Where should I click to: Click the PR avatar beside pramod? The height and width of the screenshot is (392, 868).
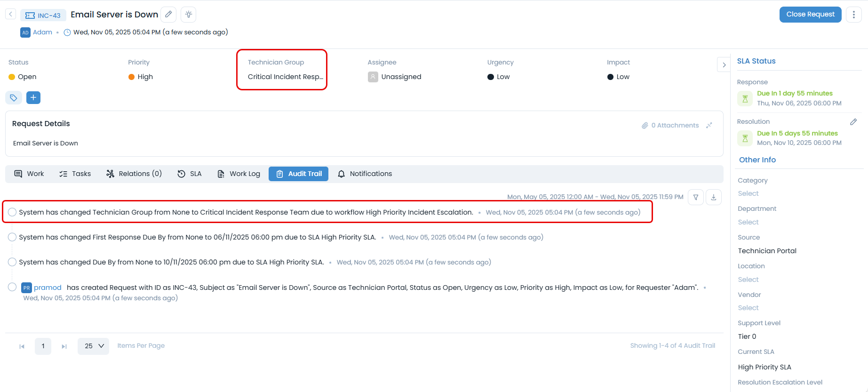click(27, 288)
